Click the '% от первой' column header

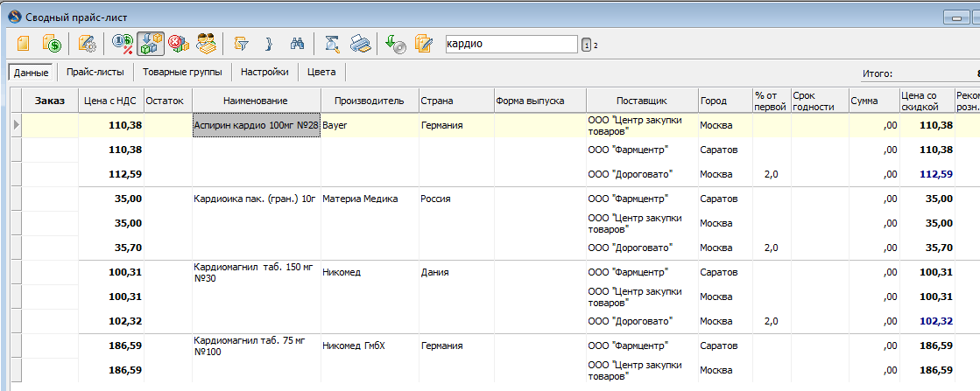(772, 101)
